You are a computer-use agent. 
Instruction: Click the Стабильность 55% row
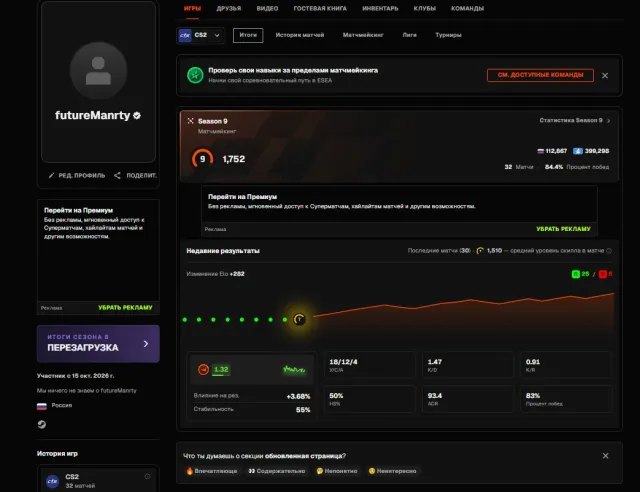click(x=251, y=409)
